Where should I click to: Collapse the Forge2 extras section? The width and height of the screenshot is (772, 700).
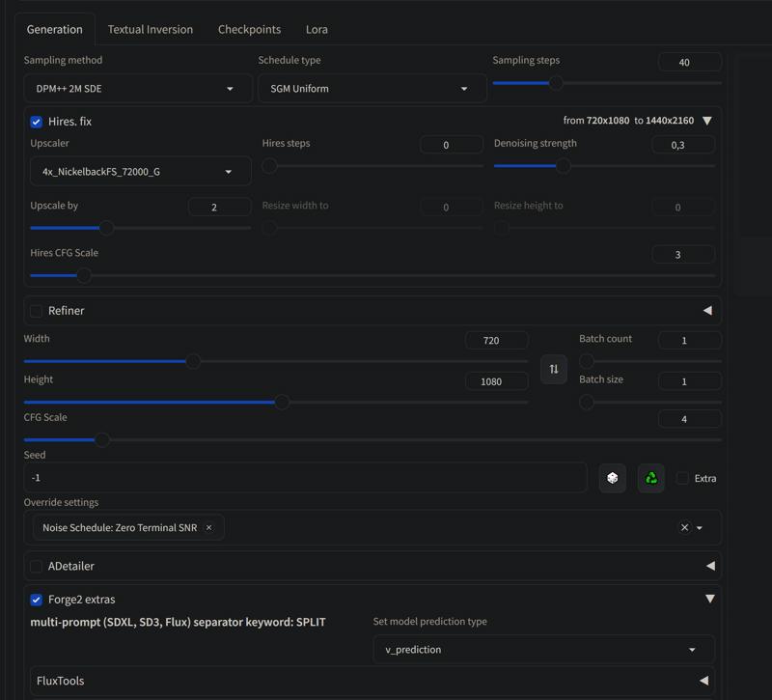(x=709, y=599)
